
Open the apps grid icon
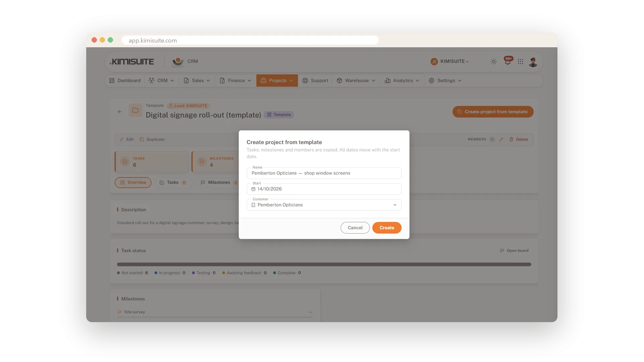(x=520, y=62)
